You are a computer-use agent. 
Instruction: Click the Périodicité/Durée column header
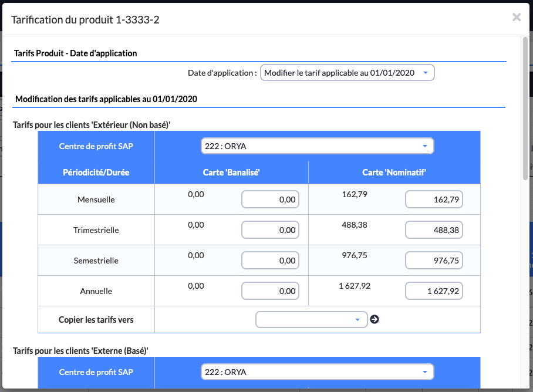click(96, 173)
